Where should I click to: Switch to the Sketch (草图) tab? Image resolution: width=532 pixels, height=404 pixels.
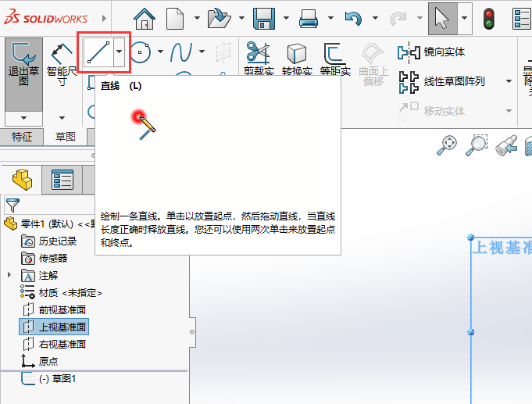coord(65,137)
